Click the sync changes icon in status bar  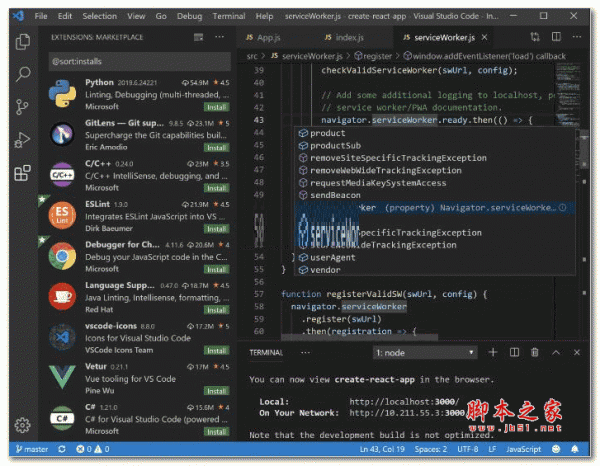[x=62, y=449]
